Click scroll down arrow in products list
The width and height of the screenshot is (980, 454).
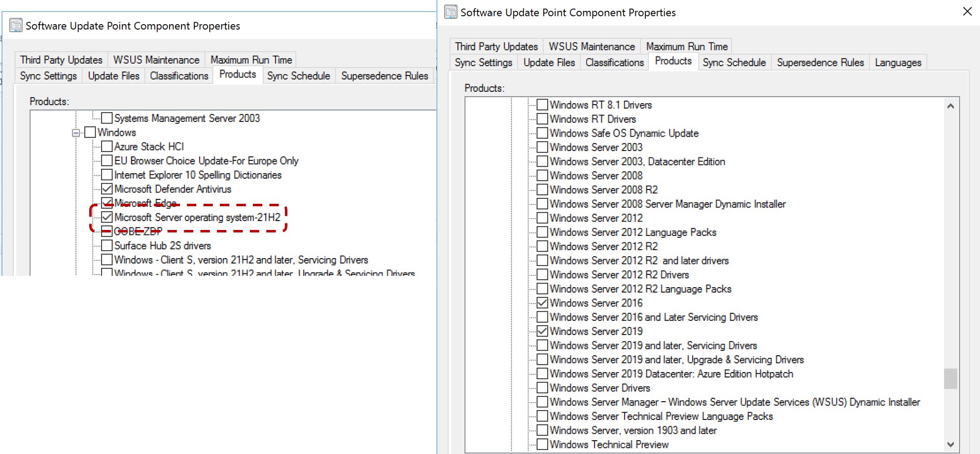tap(951, 445)
